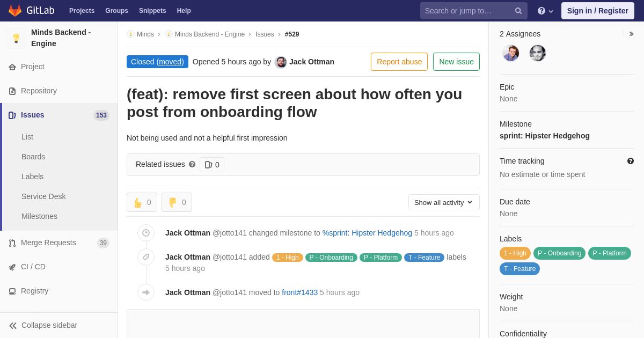This screenshot has height=338, width=644.
Task: Click the second assignee avatar
Action: pyautogui.click(x=538, y=53)
